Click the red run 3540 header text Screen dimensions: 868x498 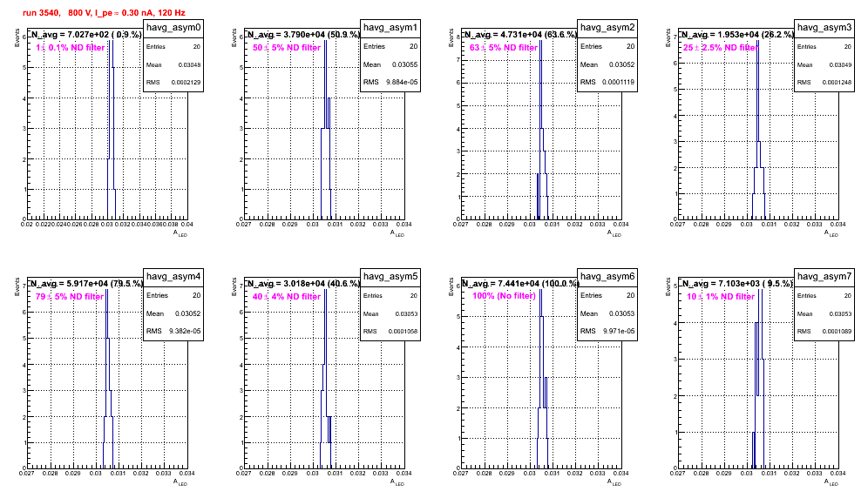(x=104, y=13)
